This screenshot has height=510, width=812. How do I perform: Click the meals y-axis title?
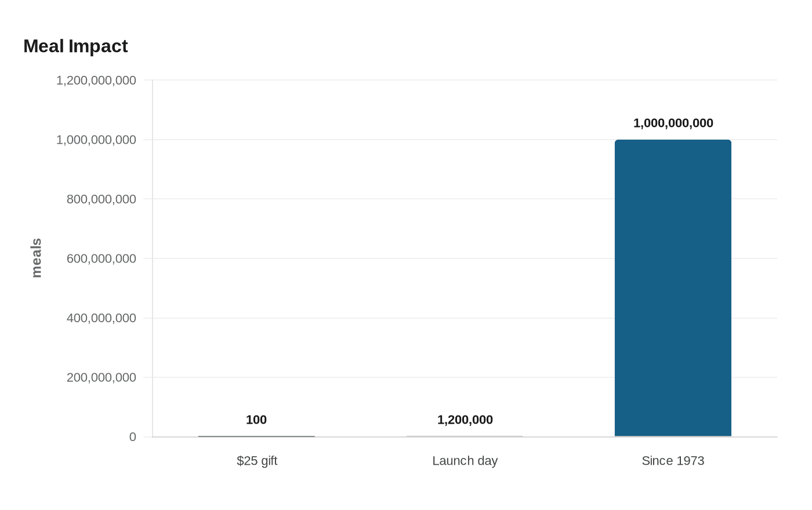coord(37,258)
